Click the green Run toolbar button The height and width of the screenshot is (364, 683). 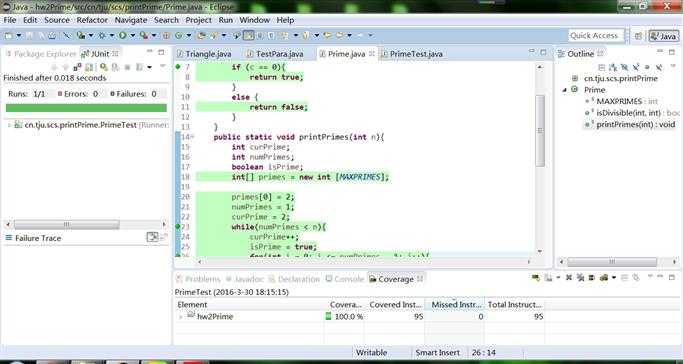tap(122, 35)
